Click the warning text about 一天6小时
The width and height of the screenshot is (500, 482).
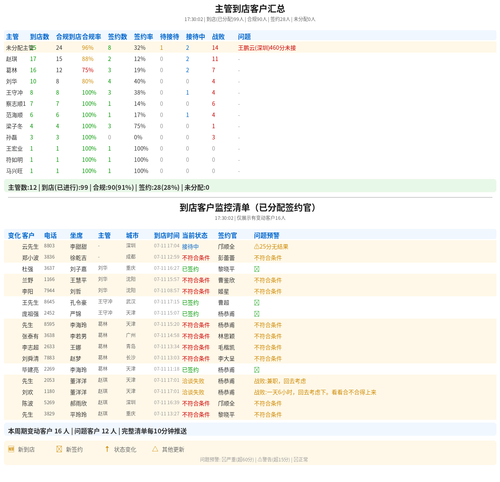(315, 392)
